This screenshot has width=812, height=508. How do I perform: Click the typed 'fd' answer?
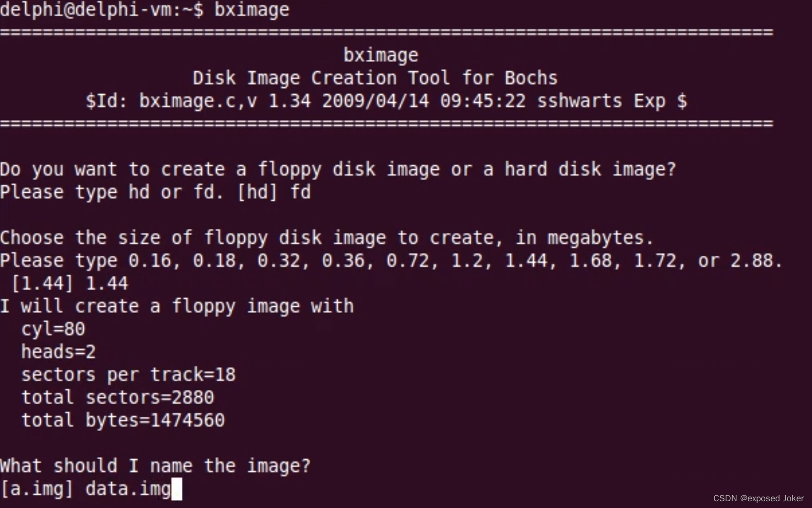tap(301, 192)
